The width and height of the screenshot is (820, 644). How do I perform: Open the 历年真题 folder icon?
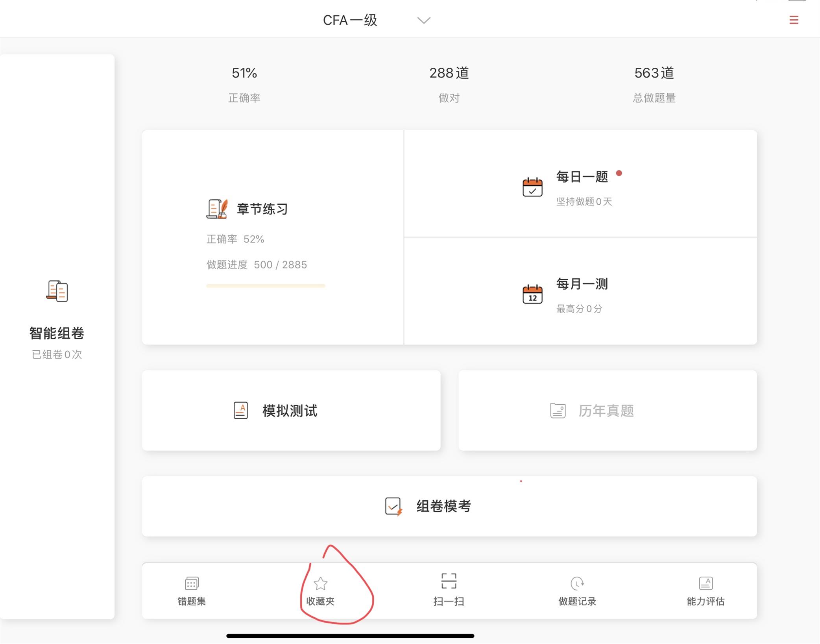[558, 411]
